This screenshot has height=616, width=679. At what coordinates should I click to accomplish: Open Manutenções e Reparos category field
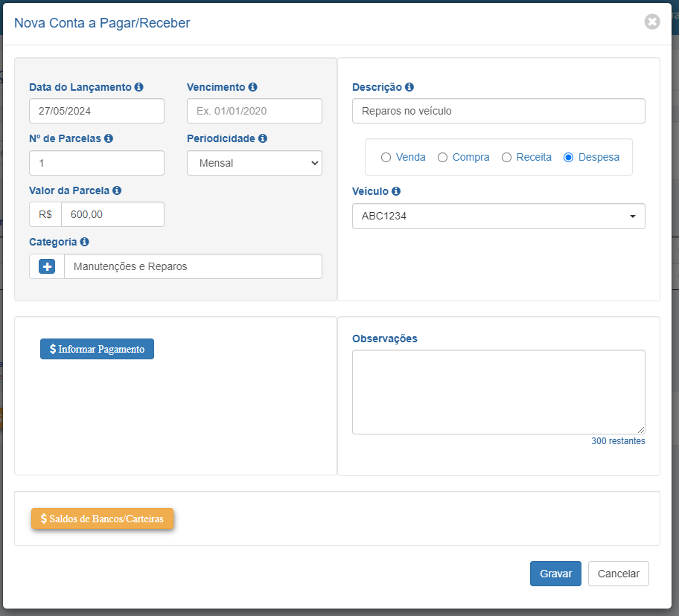coord(193,266)
